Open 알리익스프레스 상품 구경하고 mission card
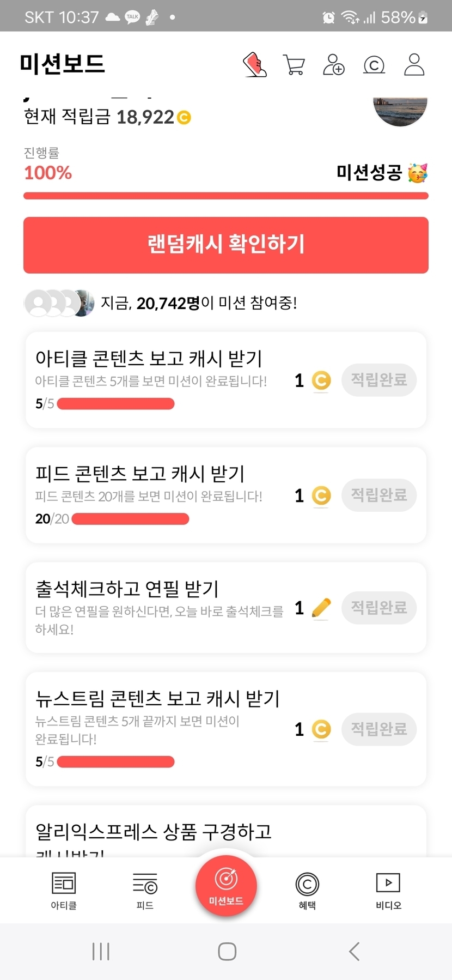452x980 pixels. tap(226, 831)
